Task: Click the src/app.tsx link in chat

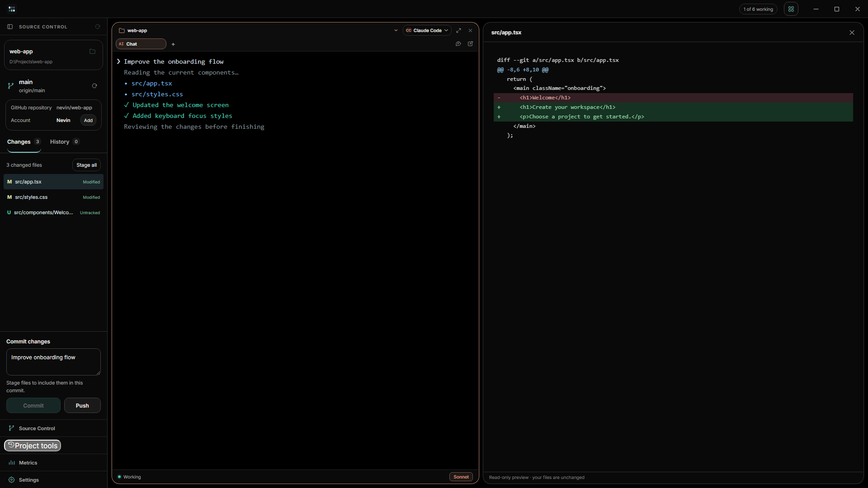Action: click(152, 83)
